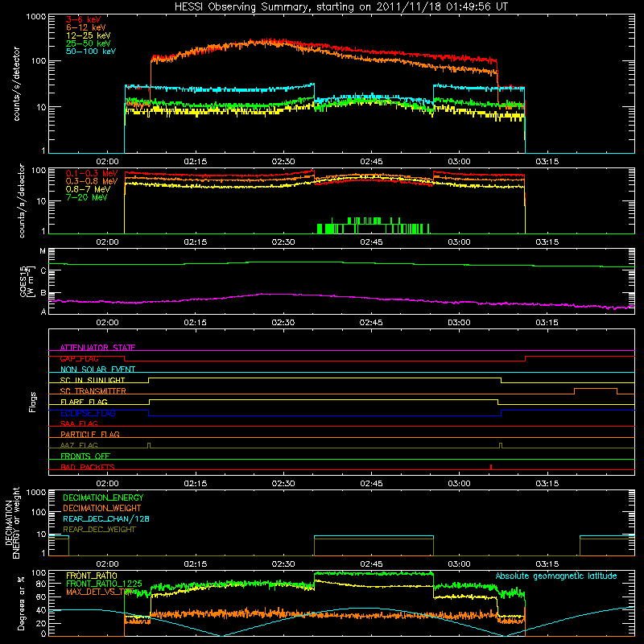Select the '6-12 keV' legend label
The width and height of the screenshot is (644, 644).
click(x=86, y=27)
